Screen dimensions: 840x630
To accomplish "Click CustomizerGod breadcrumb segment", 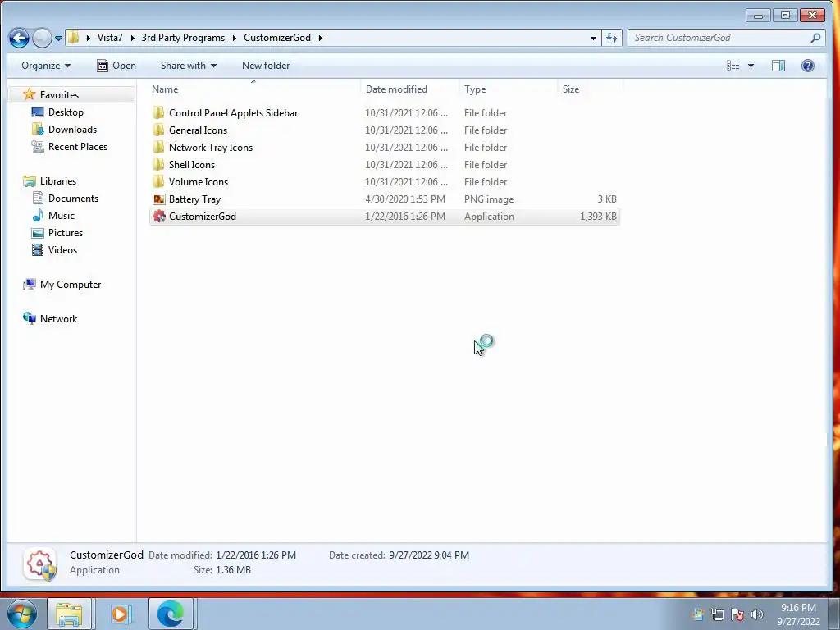I will tap(277, 38).
